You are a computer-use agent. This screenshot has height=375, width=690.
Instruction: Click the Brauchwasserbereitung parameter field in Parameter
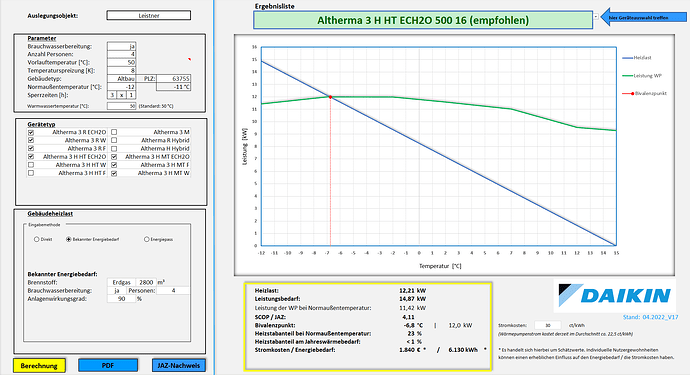(121, 46)
